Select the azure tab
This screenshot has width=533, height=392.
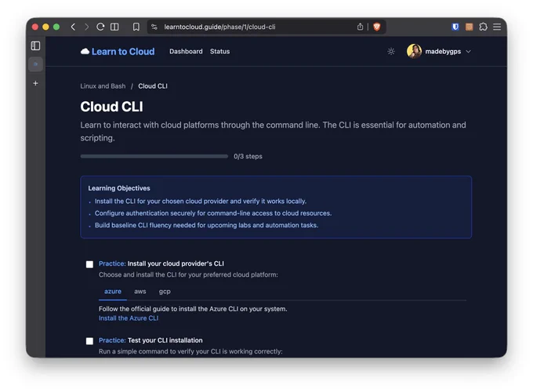tap(113, 292)
